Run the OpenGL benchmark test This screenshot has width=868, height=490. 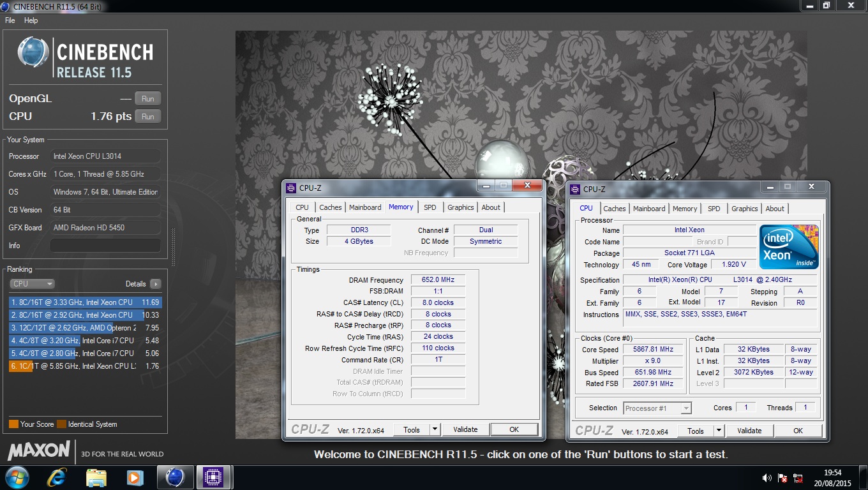pyautogui.click(x=148, y=98)
